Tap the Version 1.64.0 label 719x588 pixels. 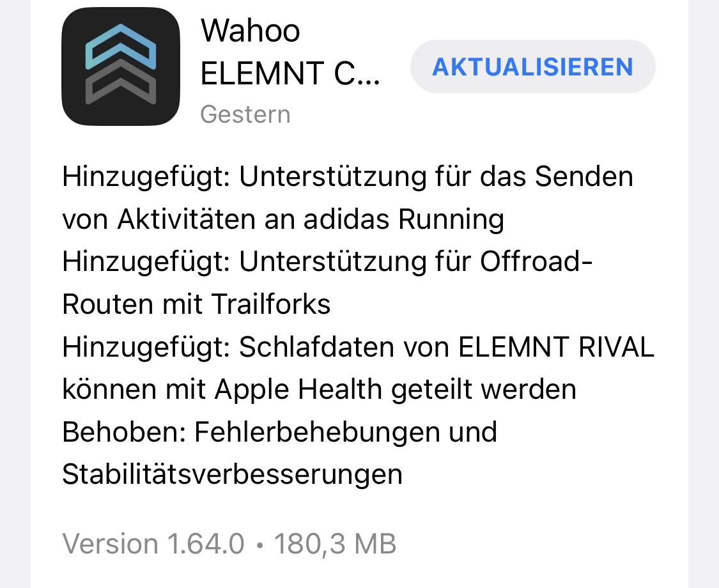[x=153, y=543]
